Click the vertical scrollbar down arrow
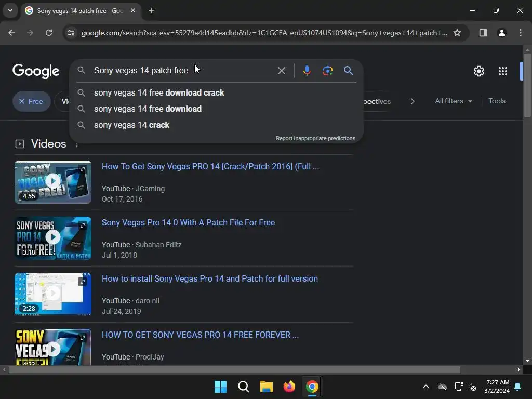 (x=527, y=361)
